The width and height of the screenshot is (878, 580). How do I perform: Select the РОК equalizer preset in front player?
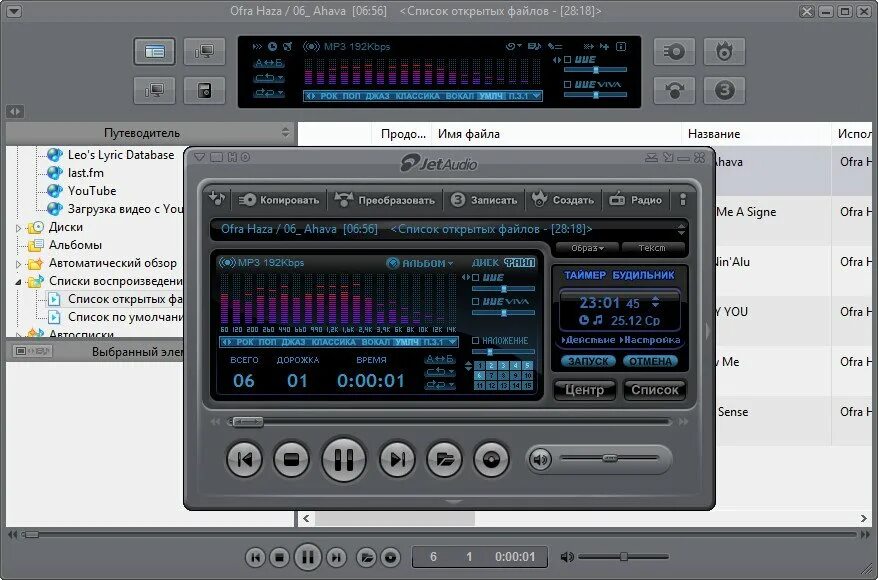coord(245,342)
